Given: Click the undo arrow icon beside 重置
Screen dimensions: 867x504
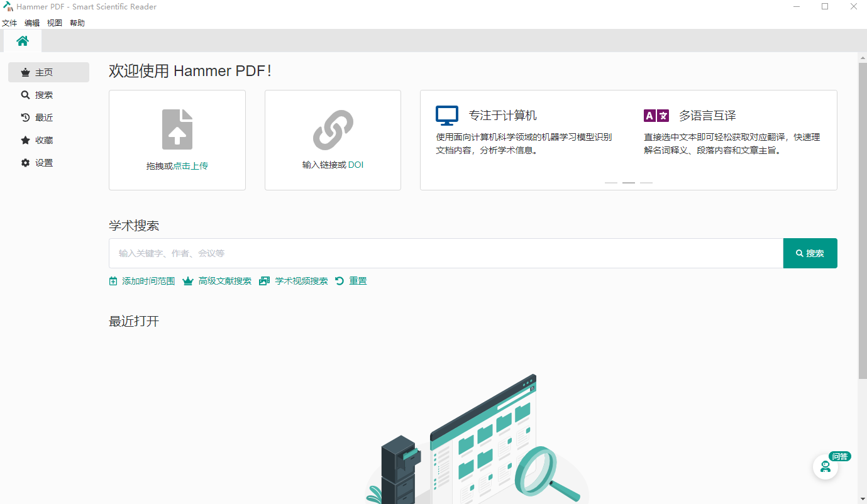Looking at the screenshot, I should point(340,281).
